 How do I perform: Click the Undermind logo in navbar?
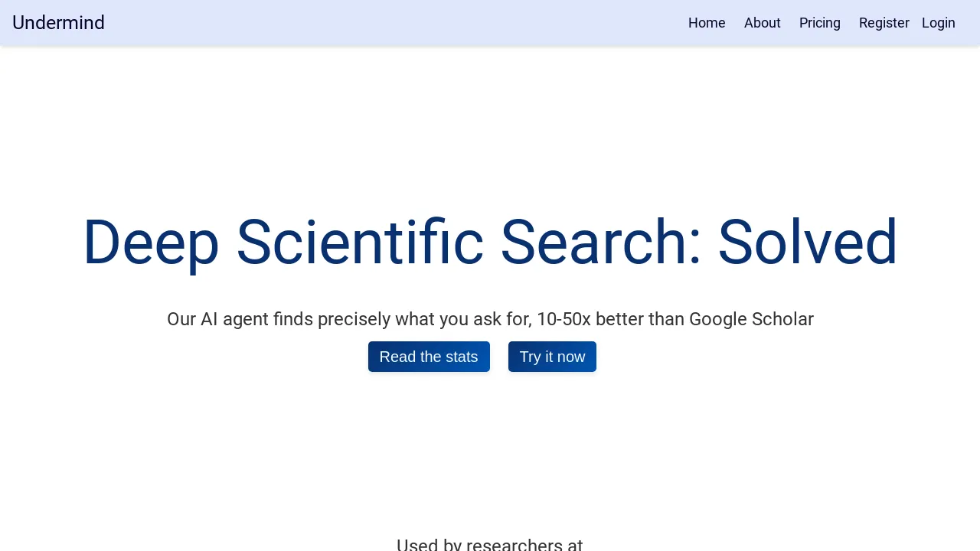58,23
